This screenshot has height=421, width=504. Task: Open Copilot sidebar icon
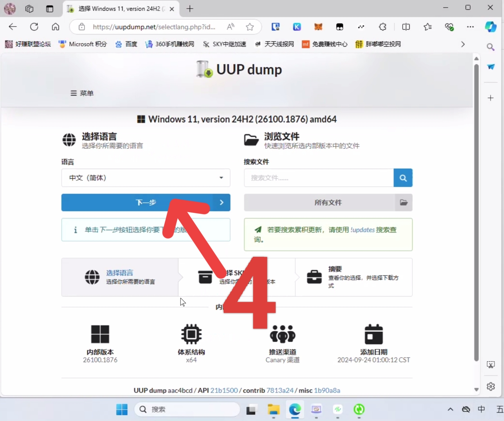point(491,27)
